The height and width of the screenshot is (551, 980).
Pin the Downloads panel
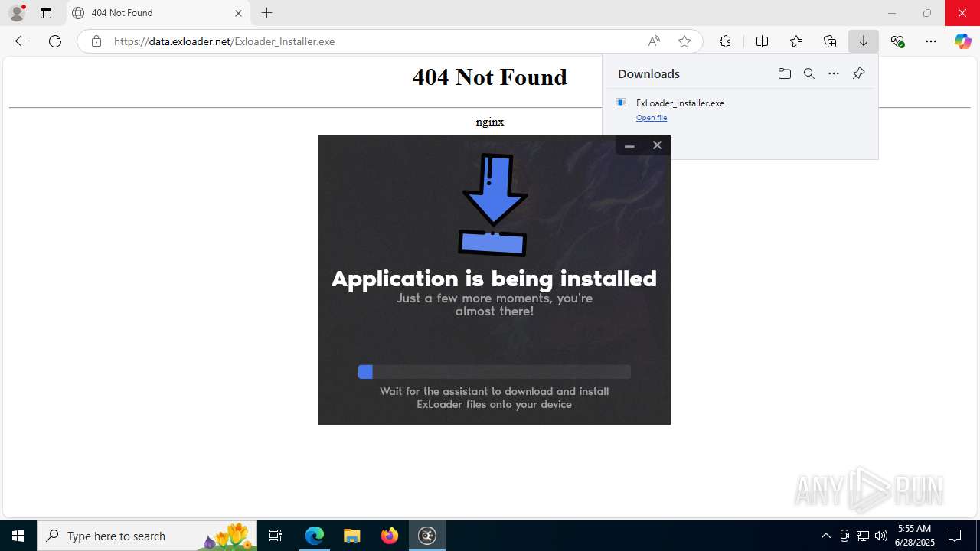tap(858, 73)
